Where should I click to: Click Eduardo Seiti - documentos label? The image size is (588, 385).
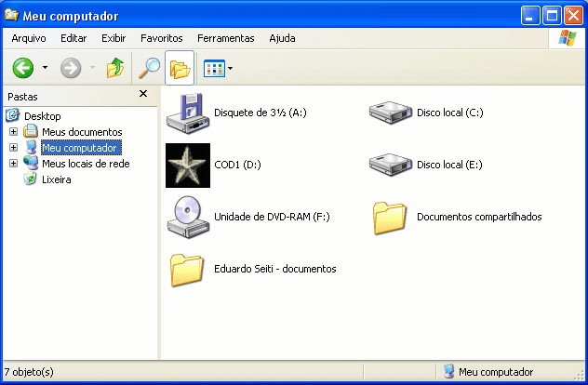pos(275,269)
